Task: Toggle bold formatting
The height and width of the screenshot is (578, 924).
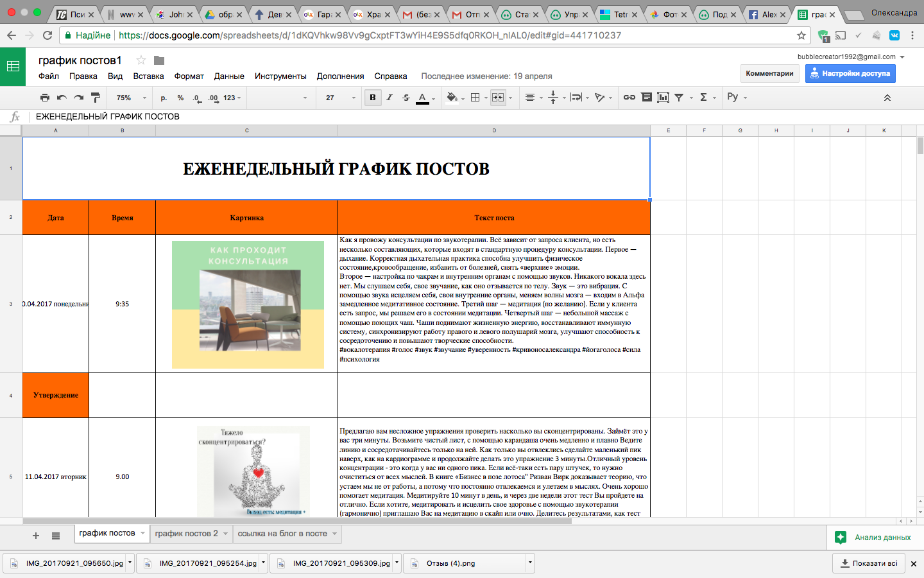Action: pyautogui.click(x=373, y=98)
